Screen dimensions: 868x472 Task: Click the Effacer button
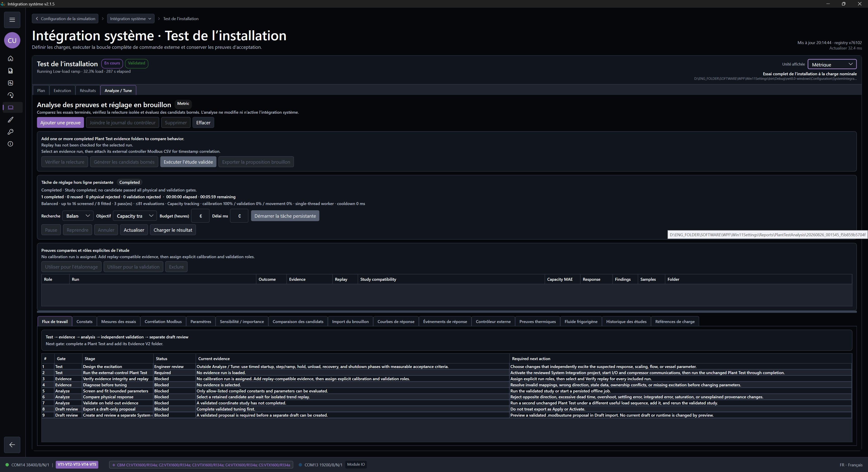coord(203,123)
